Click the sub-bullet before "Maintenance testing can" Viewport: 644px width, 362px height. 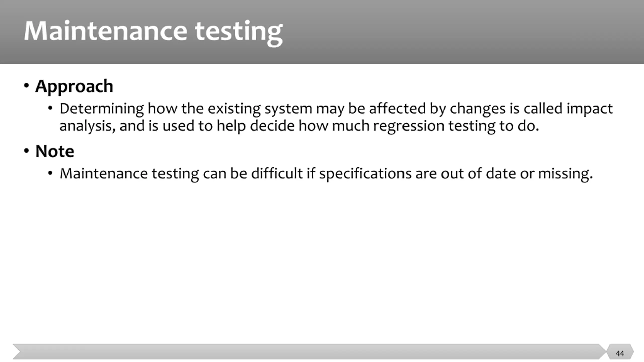50,173
